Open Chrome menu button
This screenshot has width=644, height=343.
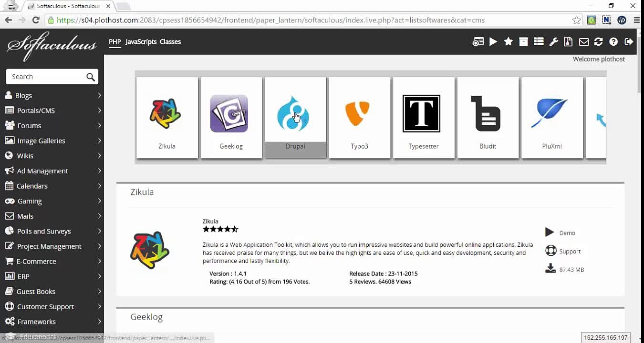click(x=636, y=20)
